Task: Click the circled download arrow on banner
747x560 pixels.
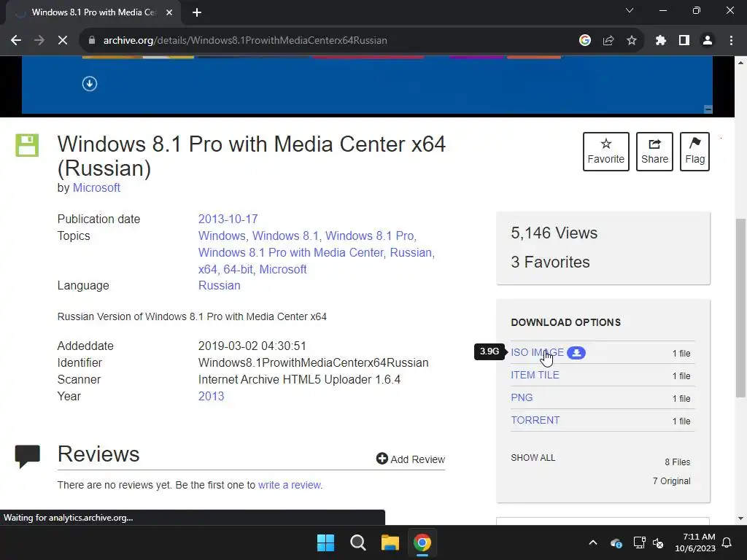Action: tap(90, 84)
